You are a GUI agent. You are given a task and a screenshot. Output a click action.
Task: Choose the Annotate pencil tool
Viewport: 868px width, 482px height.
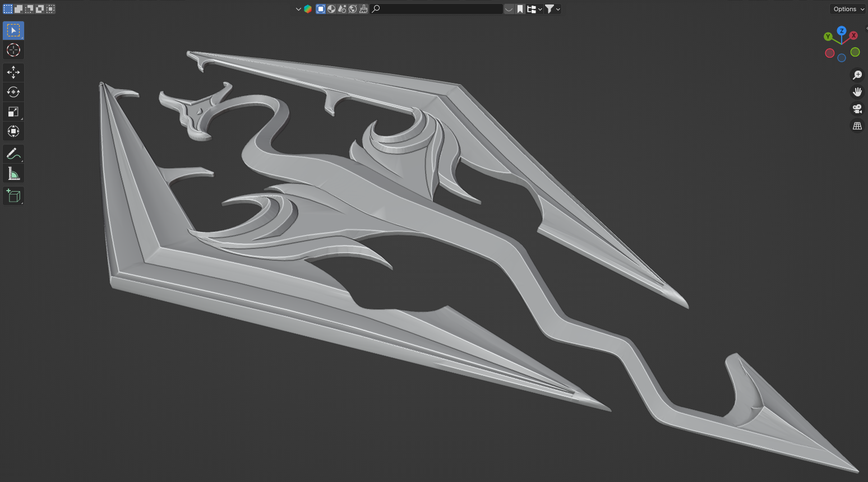[x=13, y=154]
